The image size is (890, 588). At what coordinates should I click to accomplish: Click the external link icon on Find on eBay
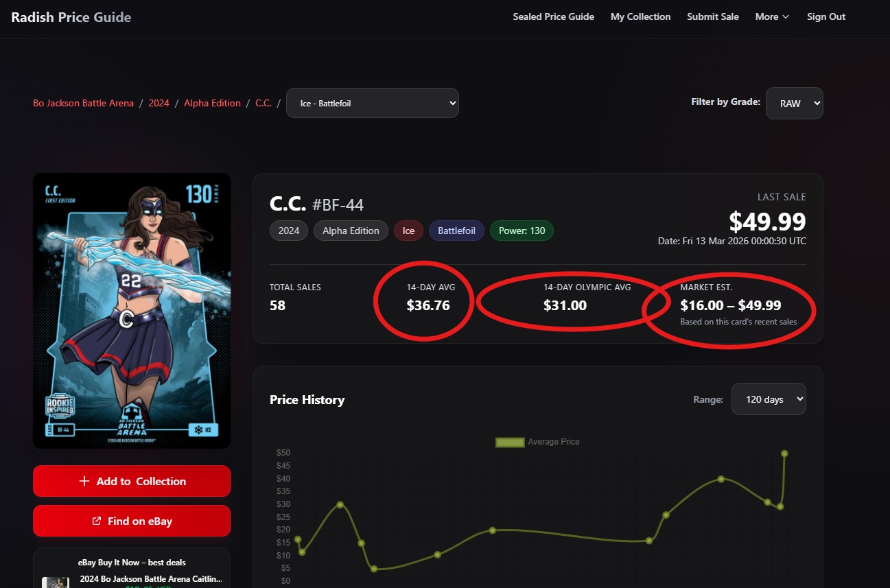[97, 521]
